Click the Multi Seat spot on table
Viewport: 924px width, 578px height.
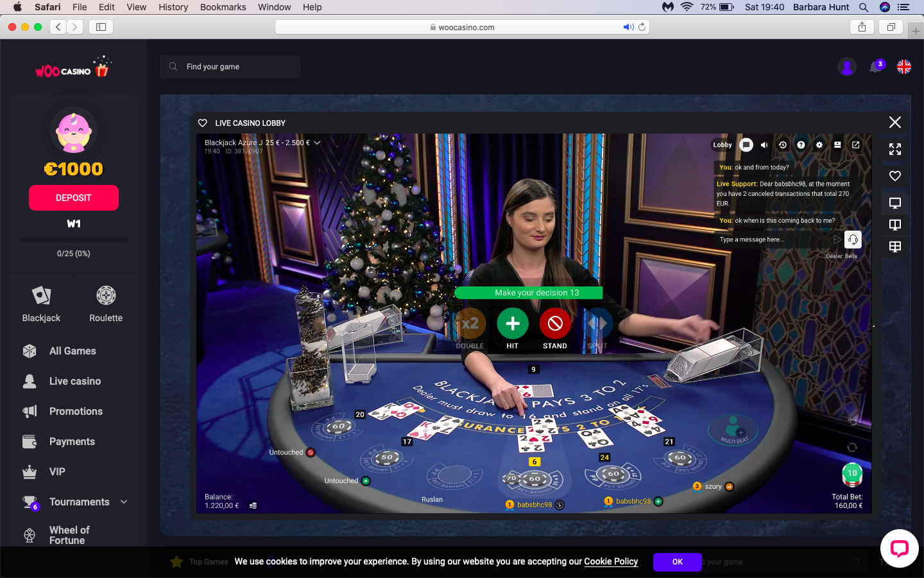tap(733, 429)
